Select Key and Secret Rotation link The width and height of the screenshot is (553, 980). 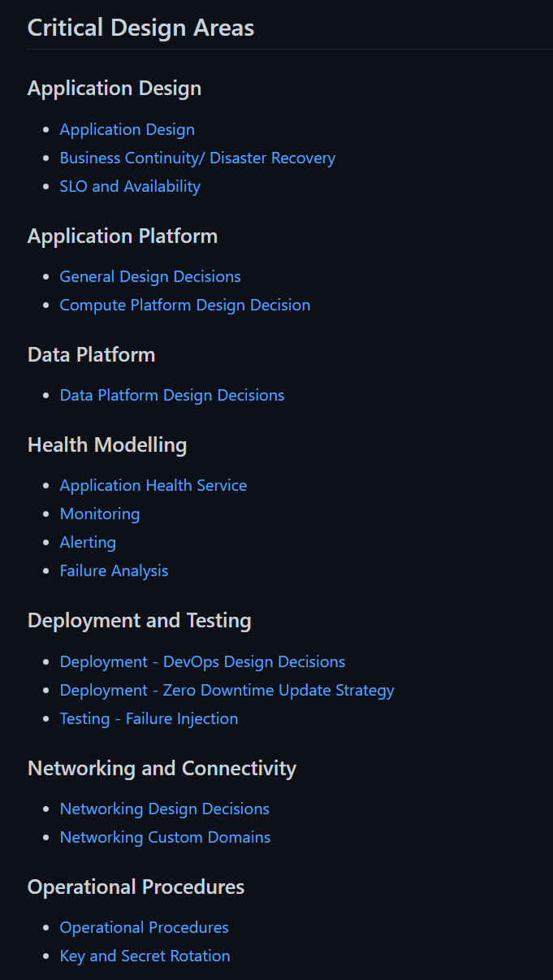(145, 956)
